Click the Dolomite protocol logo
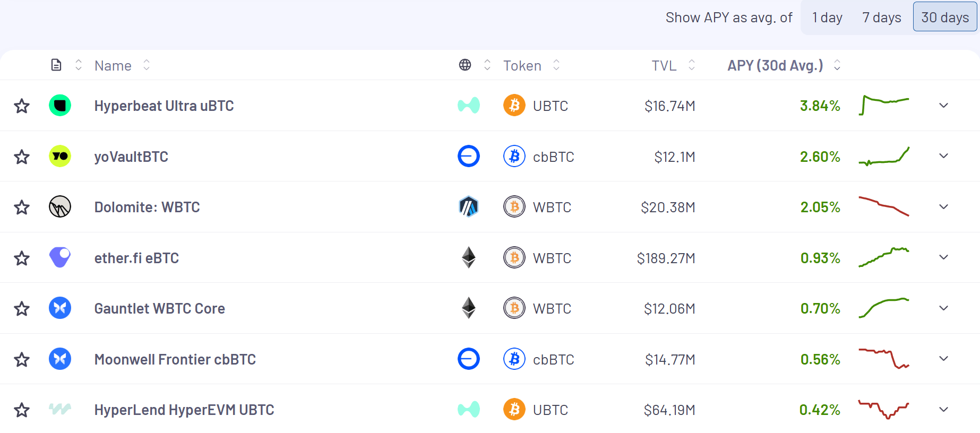The height and width of the screenshot is (433, 980). point(60,206)
